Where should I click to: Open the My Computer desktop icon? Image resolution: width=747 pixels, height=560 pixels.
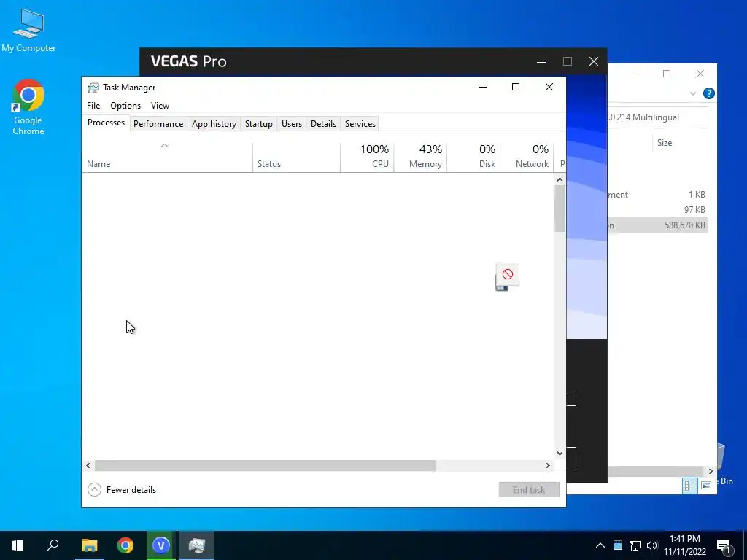click(28, 31)
